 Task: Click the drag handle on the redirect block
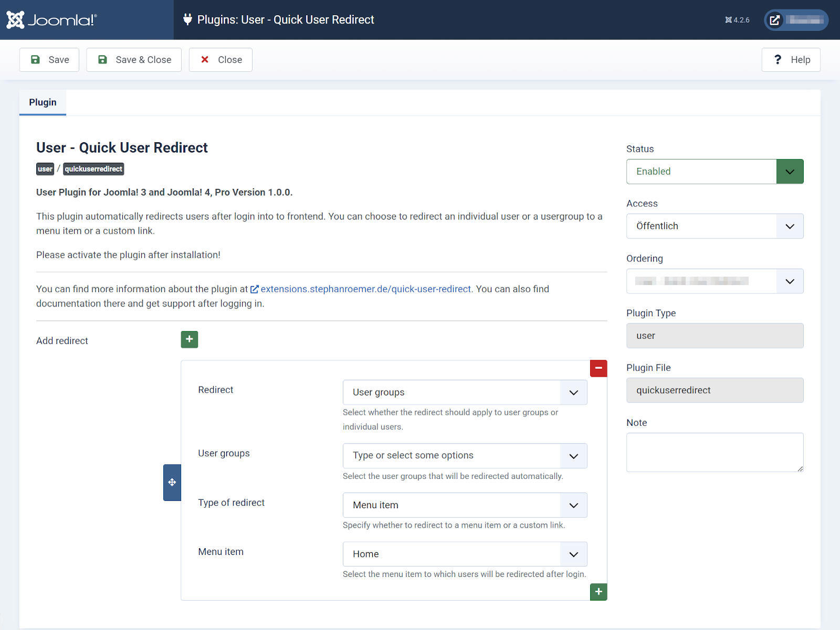[x=172, y=482]
